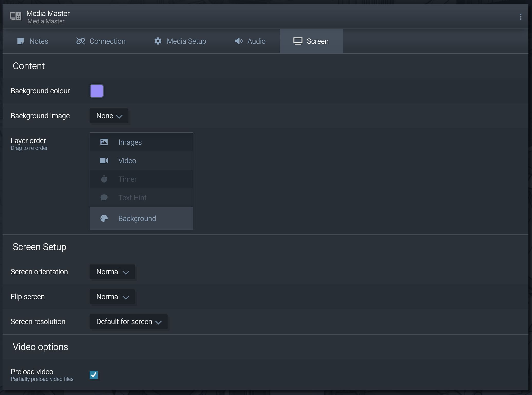The width and height of the screenshot is (532, 395).
Task: Switch to the Notes tab
Action: (x=33, y=41)
